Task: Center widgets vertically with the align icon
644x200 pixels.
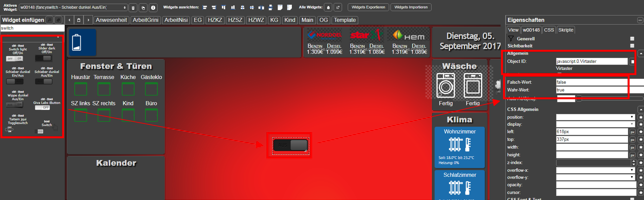Action: pyautogui.click(x=252, y=7)
